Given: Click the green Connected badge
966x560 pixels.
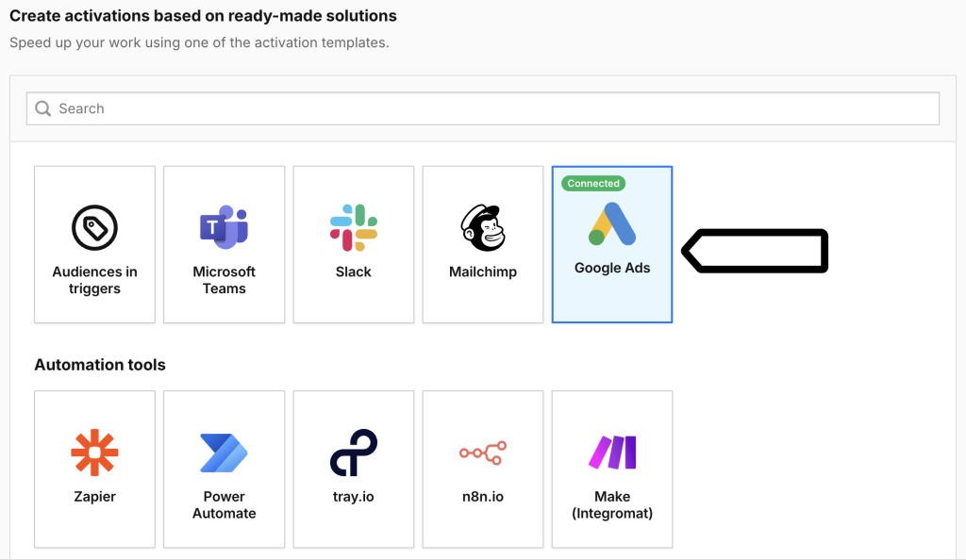Looking at the screenshot, I should pyautogui.click(x=593, y=184).
